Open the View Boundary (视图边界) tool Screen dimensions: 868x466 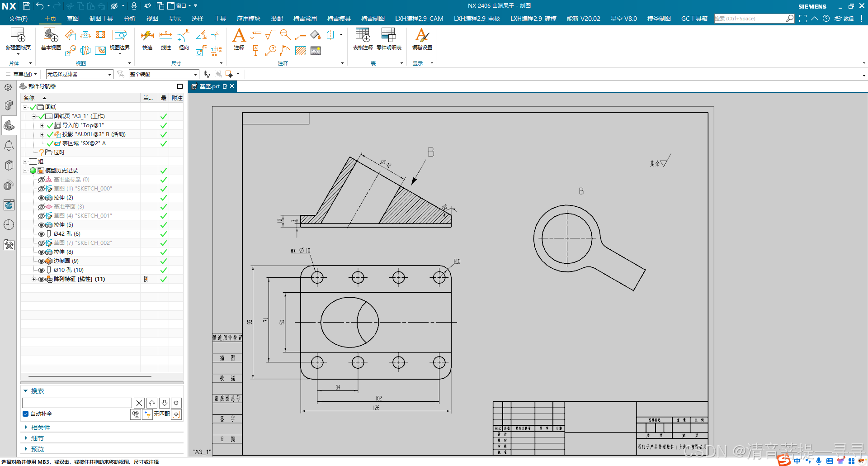point(119,35)
